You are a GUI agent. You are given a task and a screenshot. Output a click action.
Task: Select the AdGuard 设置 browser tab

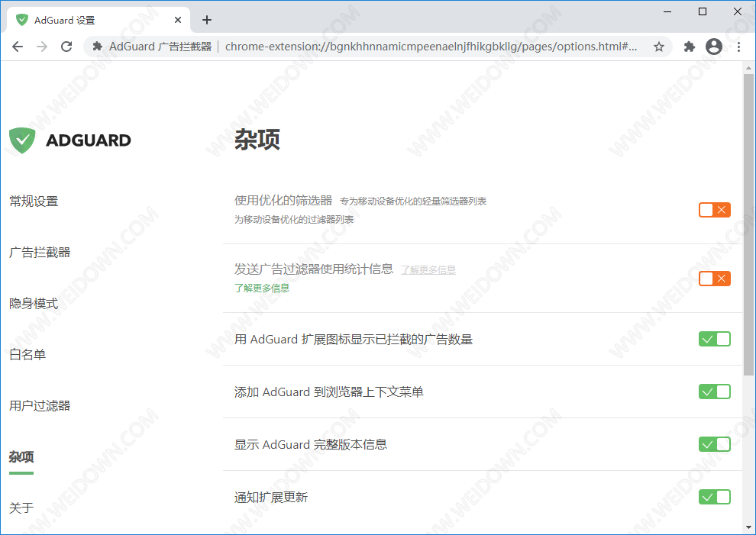coord(99,20)
